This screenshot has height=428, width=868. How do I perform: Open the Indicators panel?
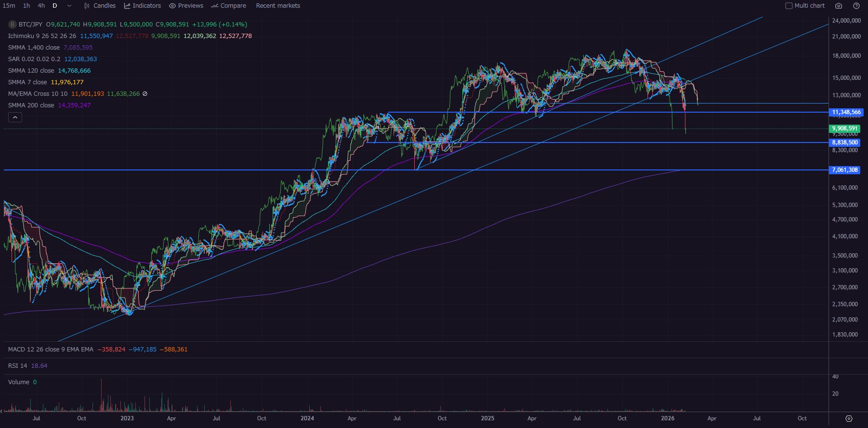click(x=143, y=6)
